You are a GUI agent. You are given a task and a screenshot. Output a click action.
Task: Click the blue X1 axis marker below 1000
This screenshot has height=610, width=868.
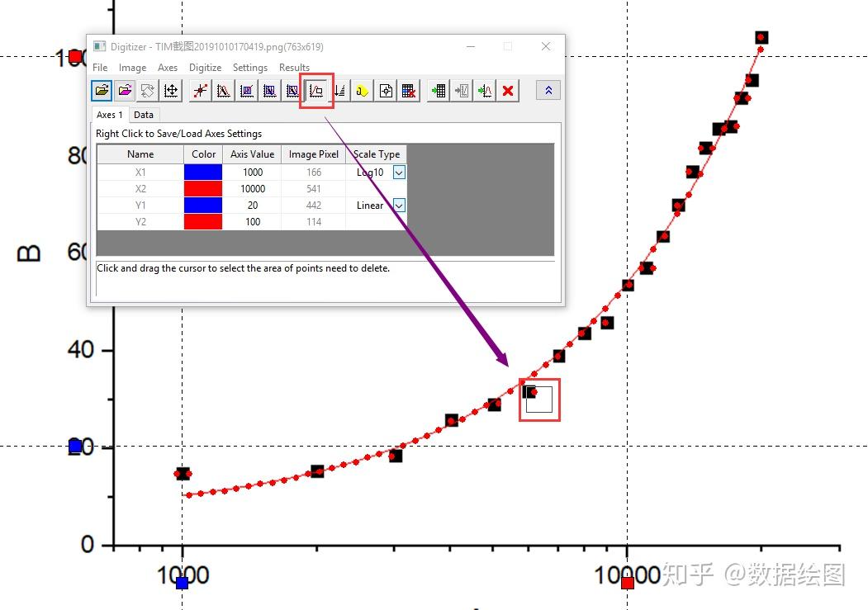tap(183, 583)
